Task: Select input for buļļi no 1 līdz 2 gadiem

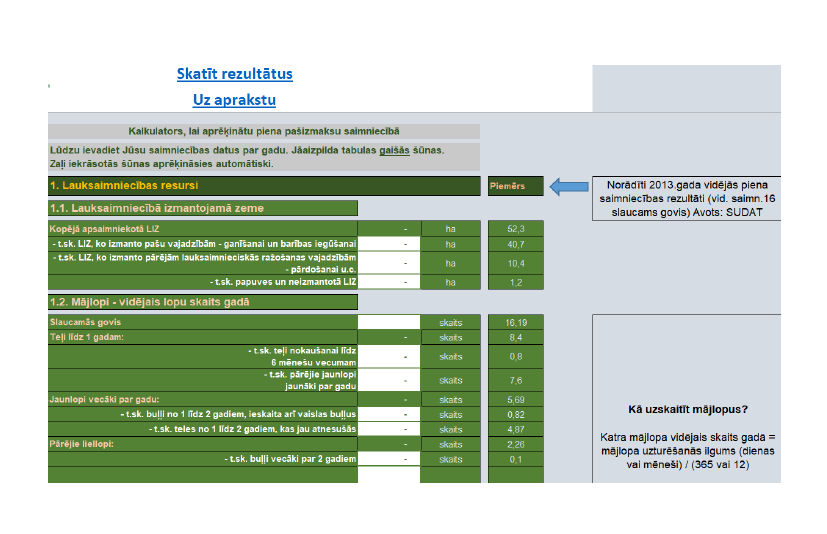Action: pos(389,414)
